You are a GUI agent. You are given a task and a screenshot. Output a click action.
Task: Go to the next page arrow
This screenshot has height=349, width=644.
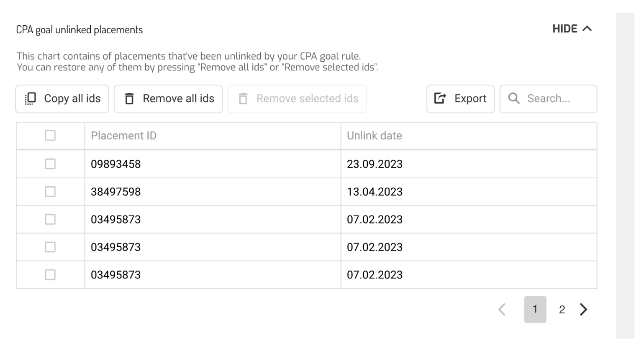[583, 310]
